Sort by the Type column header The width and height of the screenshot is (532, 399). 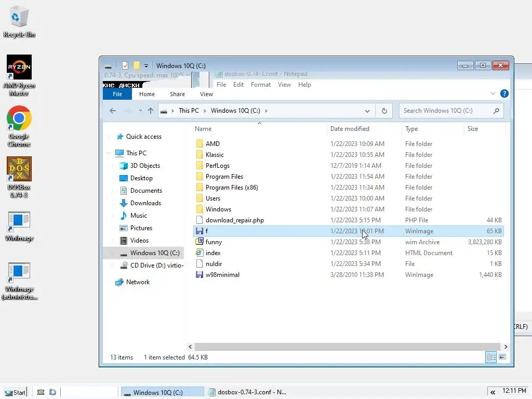click(x=432, y=129)
